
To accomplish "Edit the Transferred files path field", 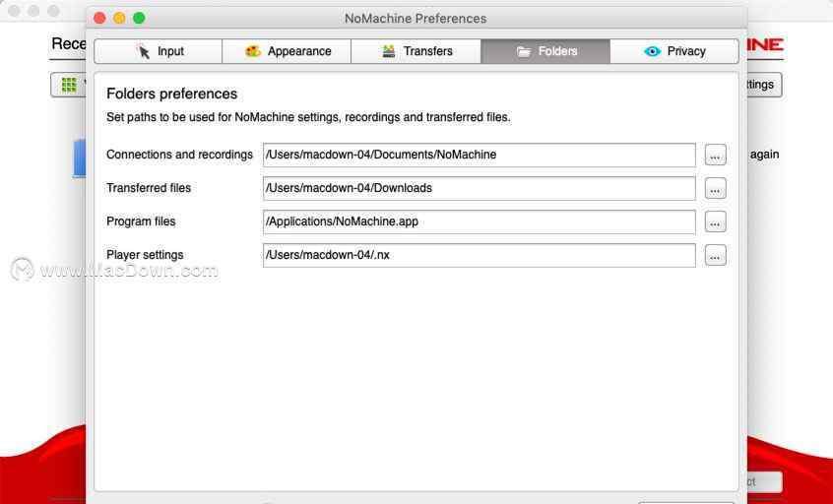I will pos(480,189).
